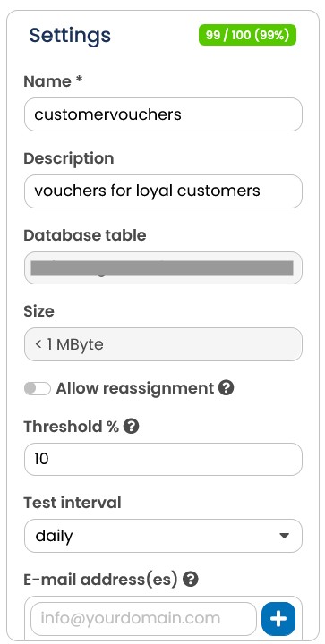The image size is (325, 644).
Task: Click the Settings panel heading
Action: pyautogui.click(x=70, y=36)
